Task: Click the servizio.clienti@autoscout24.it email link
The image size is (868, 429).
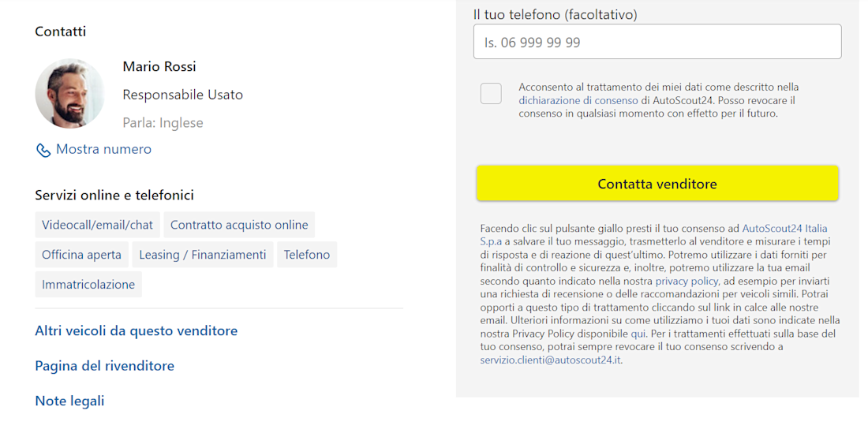Action: pyautogui.click(x=551, y=360)
